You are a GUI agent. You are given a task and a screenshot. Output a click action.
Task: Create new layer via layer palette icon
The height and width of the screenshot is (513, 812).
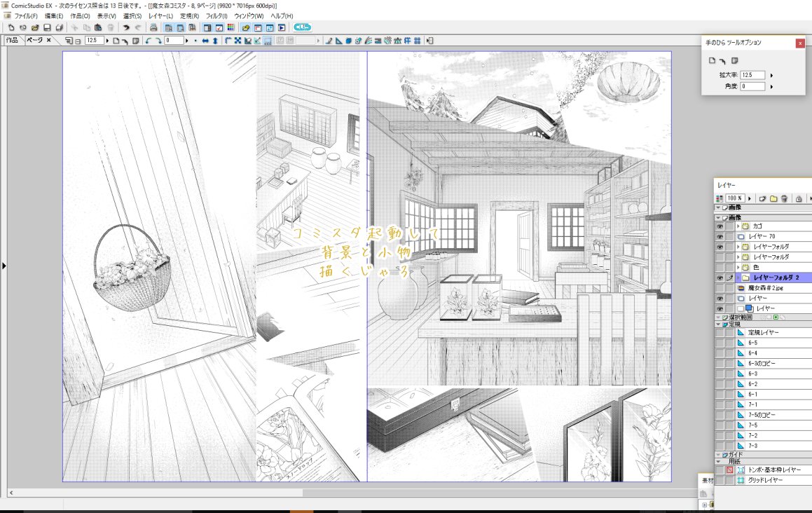762,199
